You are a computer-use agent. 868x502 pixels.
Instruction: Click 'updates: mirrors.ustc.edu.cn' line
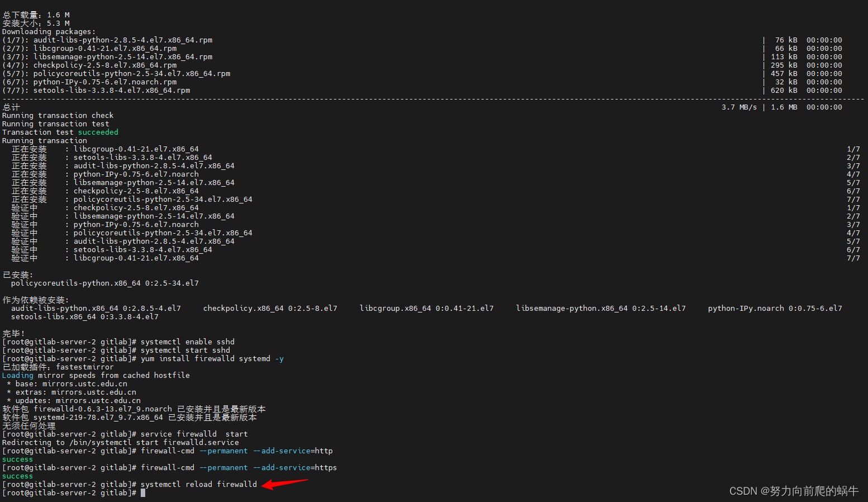[74, 401]
